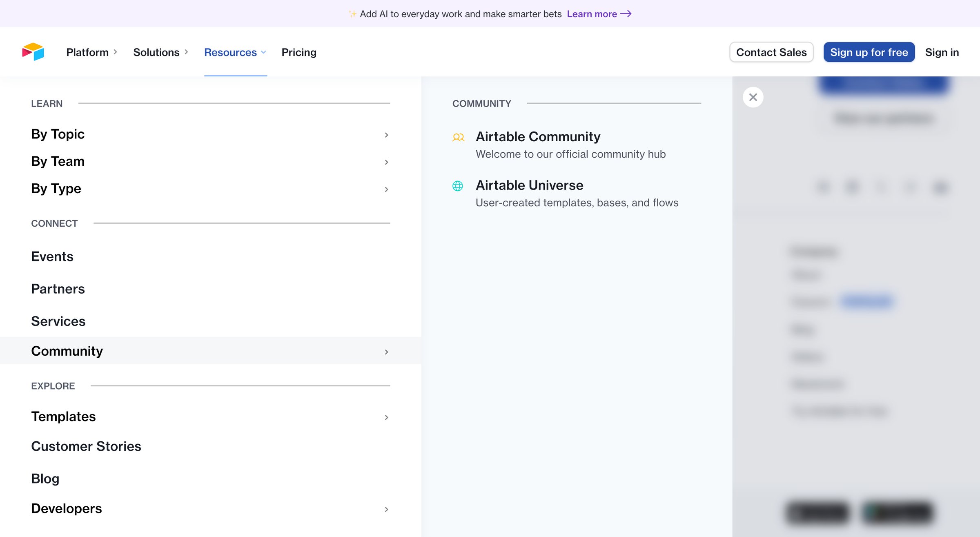
Task: Click the Airtable Universe globe icon
Action: coord(458,186)
